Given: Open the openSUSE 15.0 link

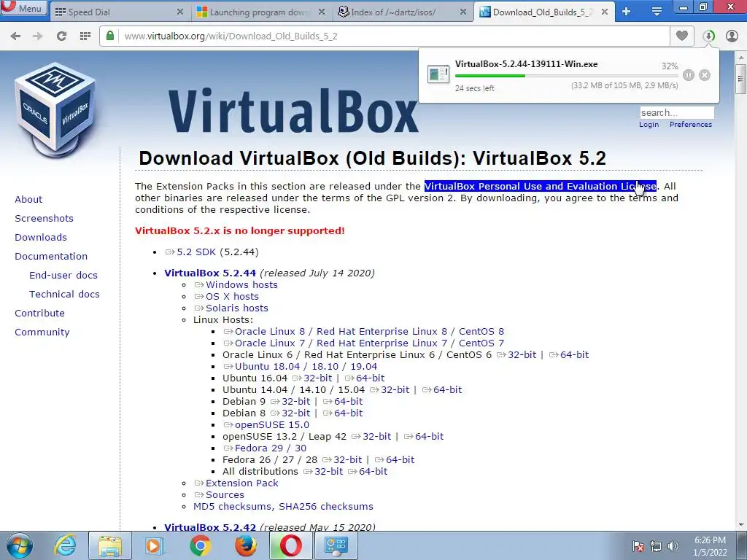Looking at the screenshot, I should pos(266,425).
